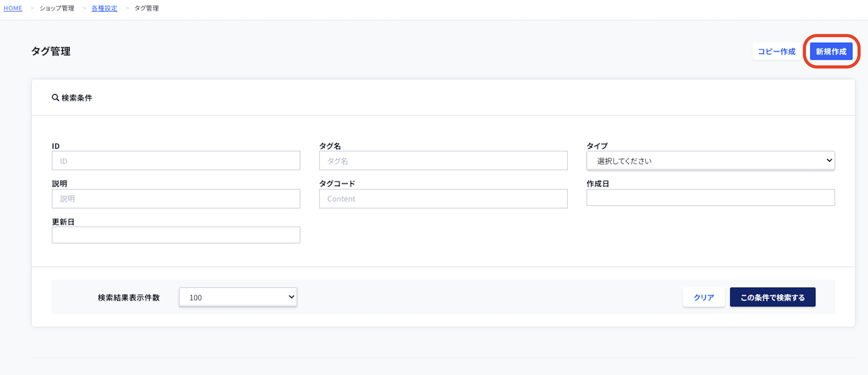868x375 pixels.
Task: Click the タグ管理 page heading
Action: tap(51, 51)
